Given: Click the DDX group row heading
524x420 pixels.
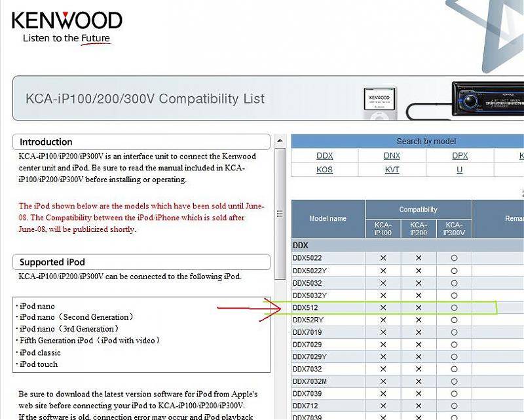Looking at the screenshot, I should tap(407, 246).
